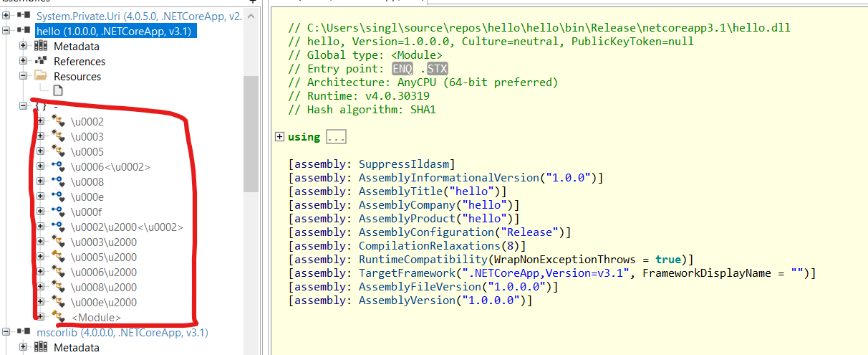Screen dimensions: 868x355
Task: Open the AssemblyFileVersion attribute reference
Action: tap(421, 287)
